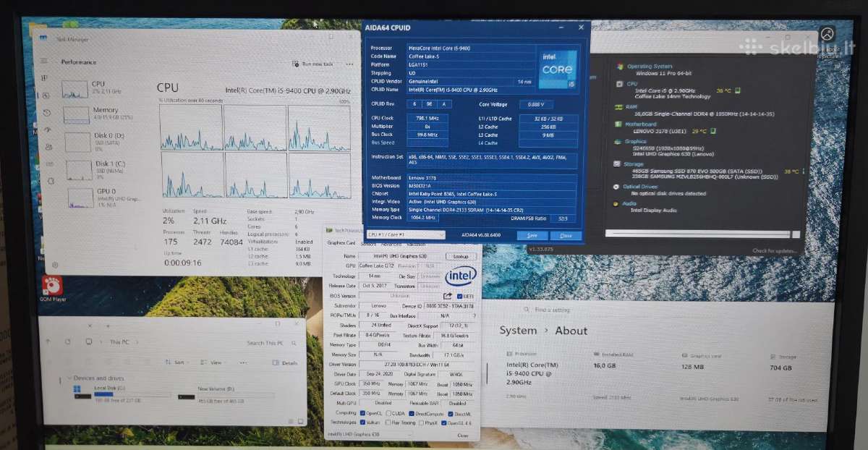Click System breadcrumb in Settings
The image size is (868, 450).
coord(518,331)
